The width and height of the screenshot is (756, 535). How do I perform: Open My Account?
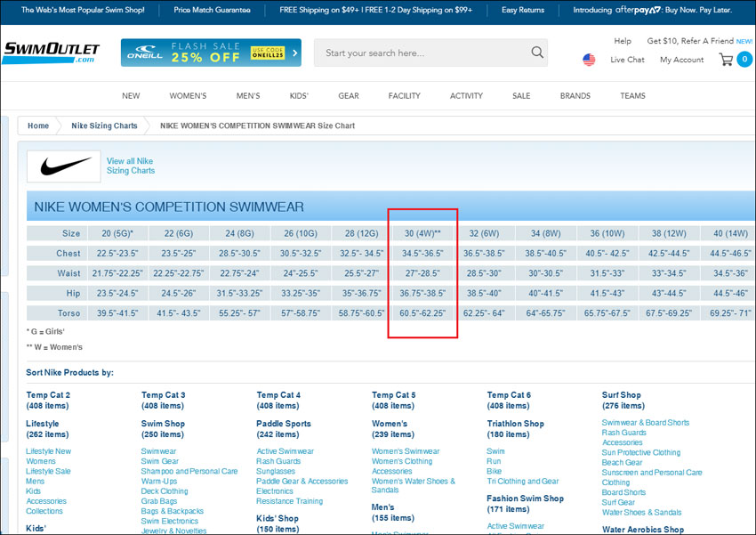(682, 60)
